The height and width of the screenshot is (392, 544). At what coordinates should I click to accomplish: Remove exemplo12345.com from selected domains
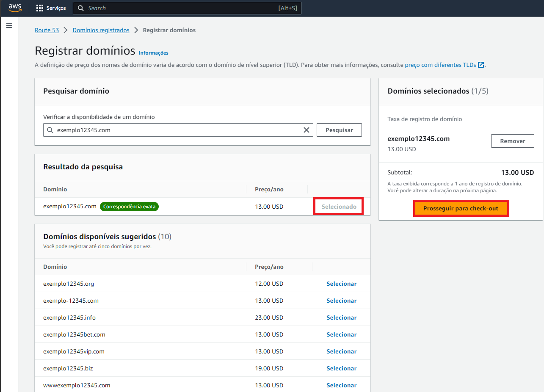tap(512, 141)
